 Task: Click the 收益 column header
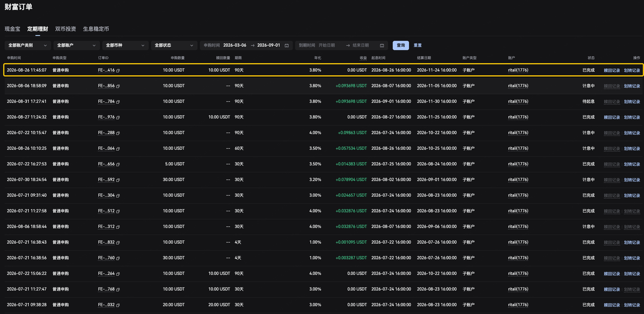[x=363, y=58]
